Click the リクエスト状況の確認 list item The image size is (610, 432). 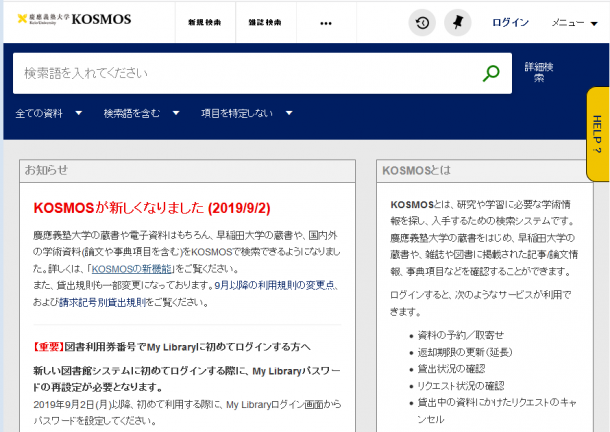[x=461, y=386]
